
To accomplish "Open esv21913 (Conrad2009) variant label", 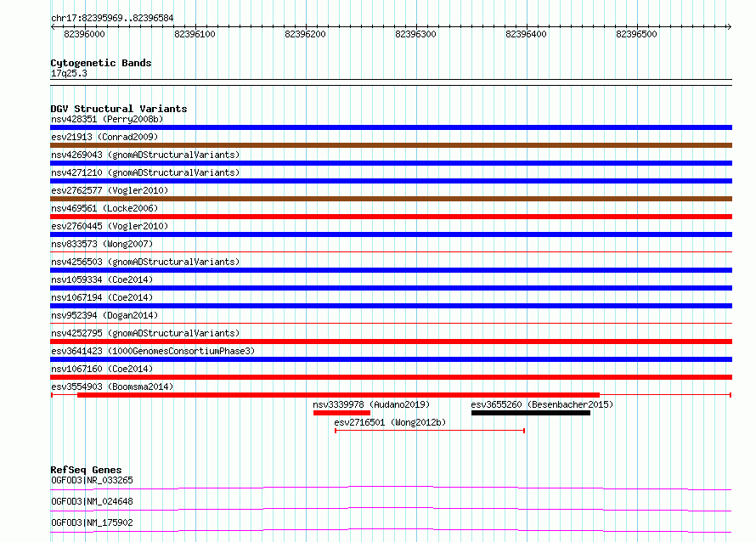I will pyautogui.click(x=104, y=137).
